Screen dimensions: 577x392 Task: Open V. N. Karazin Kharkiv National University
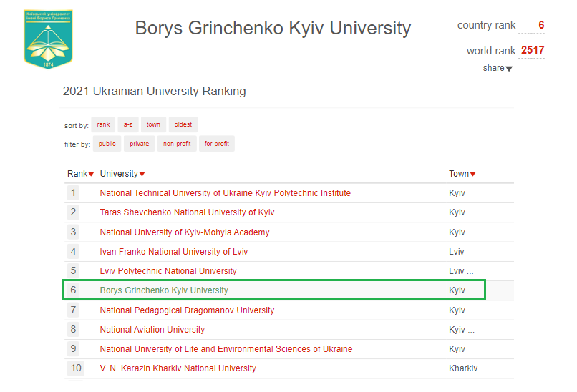pos(178,368)
